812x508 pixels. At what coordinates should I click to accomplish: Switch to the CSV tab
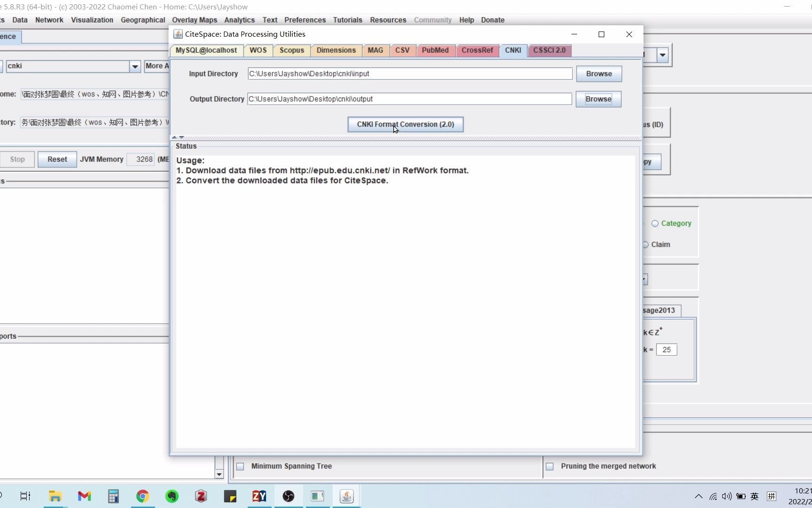[402, 50]
